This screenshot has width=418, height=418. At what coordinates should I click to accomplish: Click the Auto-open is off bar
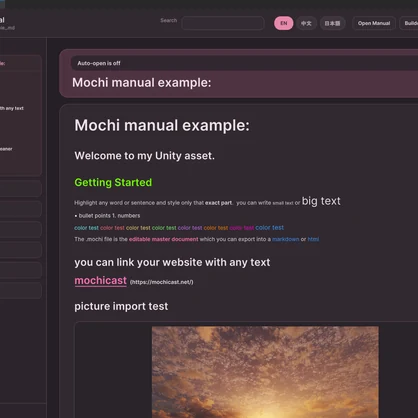[x=244, y=63]
